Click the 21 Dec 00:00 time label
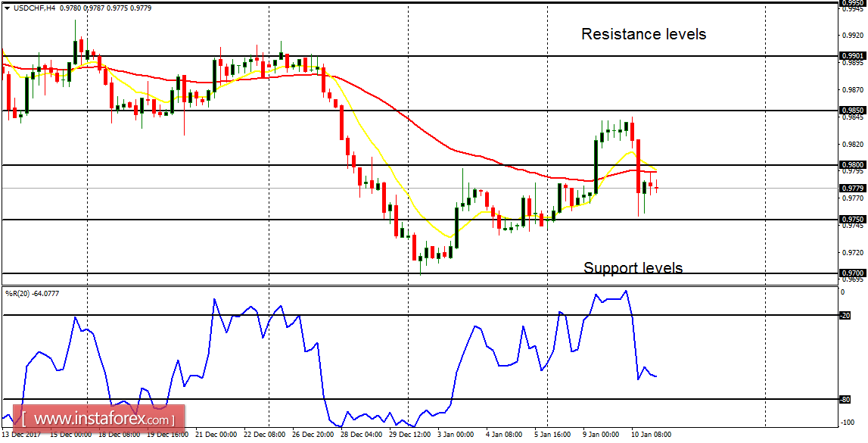The width and height of the screenshot is (868, 443). pos(217,435)
